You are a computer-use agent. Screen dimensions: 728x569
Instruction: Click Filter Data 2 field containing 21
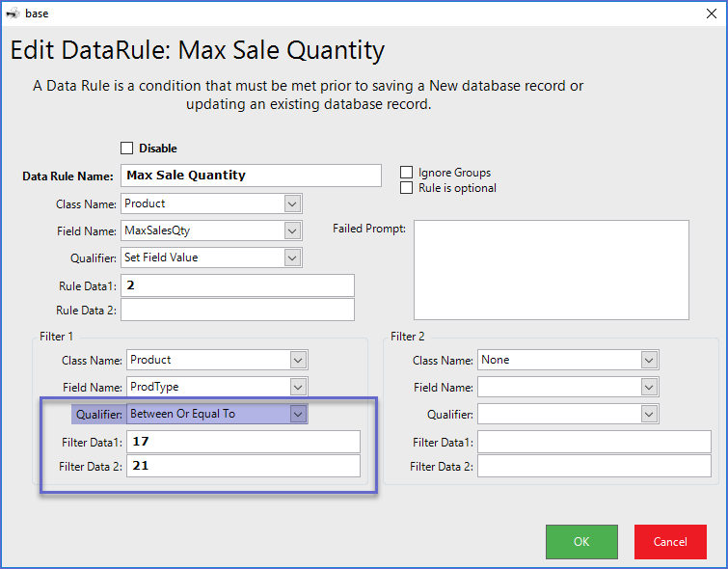[243, 466]
